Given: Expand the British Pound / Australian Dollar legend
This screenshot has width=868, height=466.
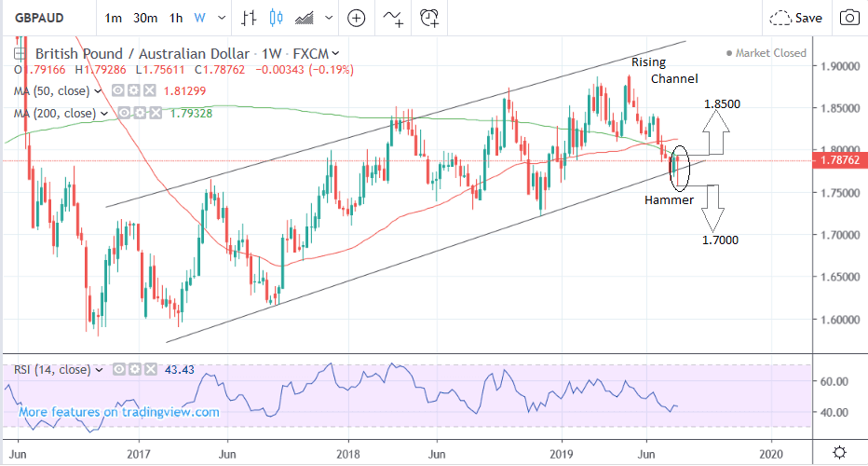Looking at the screenshot, I should [x=335, y=54].
